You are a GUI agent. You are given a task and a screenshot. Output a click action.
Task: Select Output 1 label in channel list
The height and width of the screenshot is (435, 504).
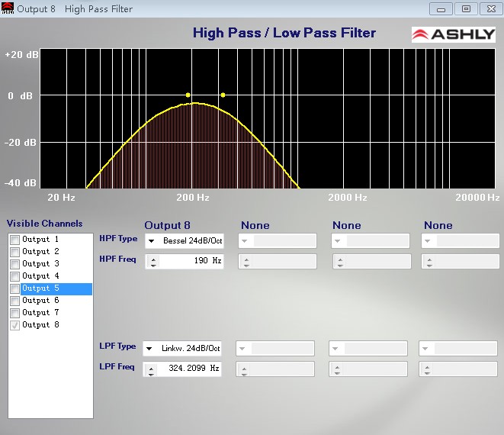point(40,240)
